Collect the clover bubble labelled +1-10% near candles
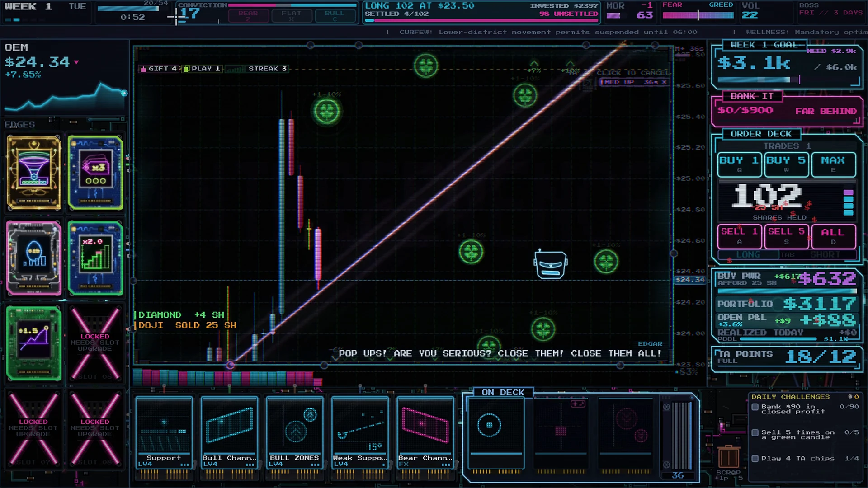The width and height of the screenshot is (868, 488). click(327, 111)
